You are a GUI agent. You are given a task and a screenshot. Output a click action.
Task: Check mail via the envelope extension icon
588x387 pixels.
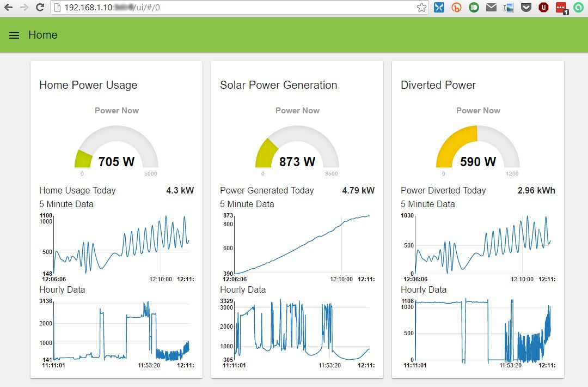click(490, 8)
